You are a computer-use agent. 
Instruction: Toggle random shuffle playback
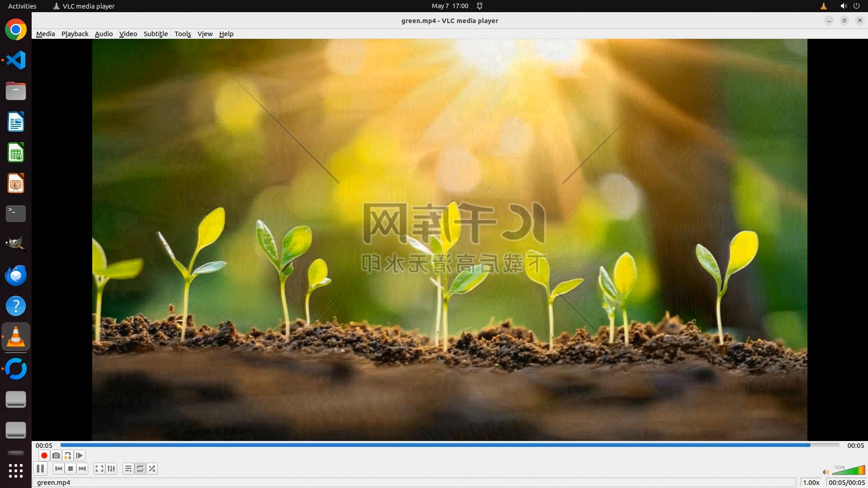click(x=152, y=469)
